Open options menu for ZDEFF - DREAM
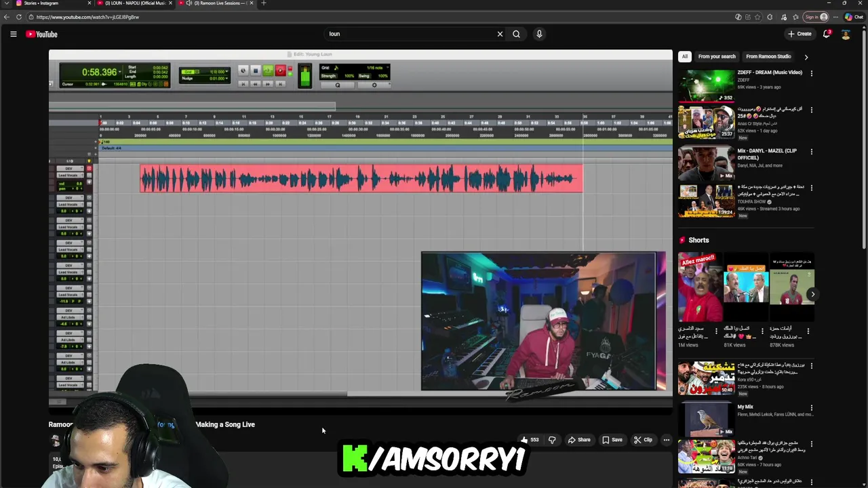 tap(811, 73)
